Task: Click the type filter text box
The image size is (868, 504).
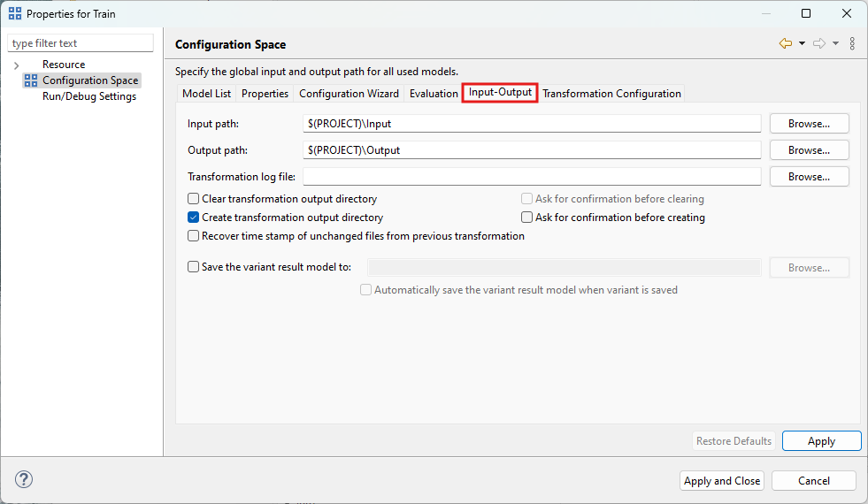Action: click(81, 43)
